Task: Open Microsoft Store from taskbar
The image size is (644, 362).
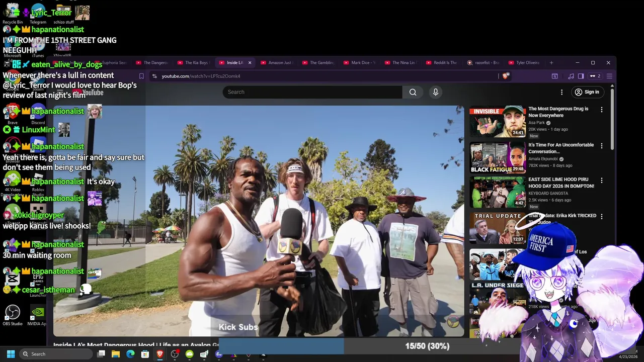Action: pyautogui.click(x=145, y=354)
